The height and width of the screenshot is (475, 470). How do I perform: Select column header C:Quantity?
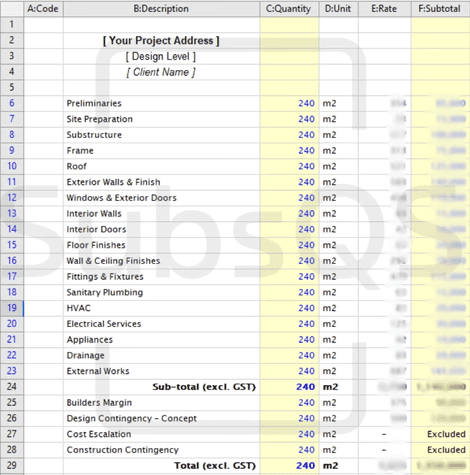[x=289, y=9]
